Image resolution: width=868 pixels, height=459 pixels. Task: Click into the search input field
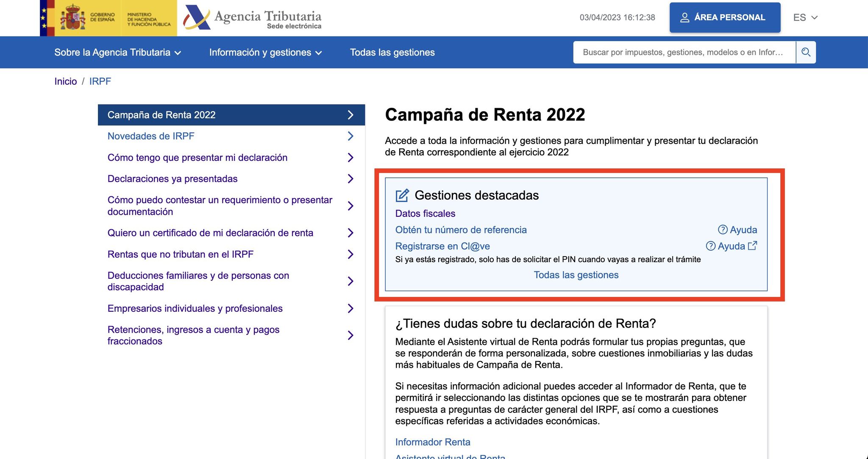point(683,52)
